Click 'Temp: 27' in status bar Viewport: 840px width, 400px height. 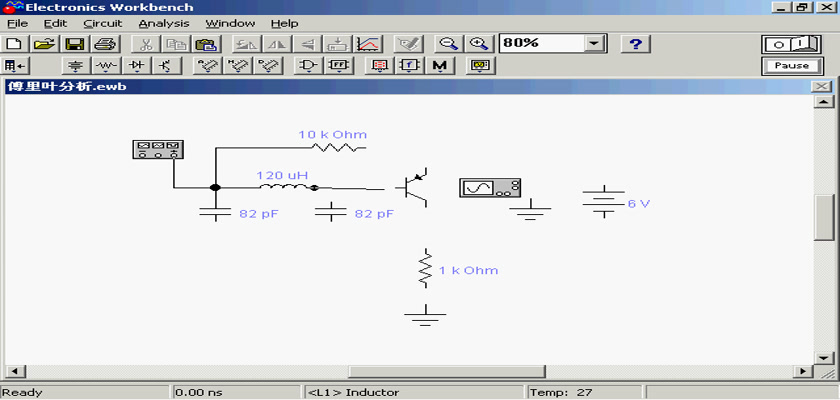(561, 393)
